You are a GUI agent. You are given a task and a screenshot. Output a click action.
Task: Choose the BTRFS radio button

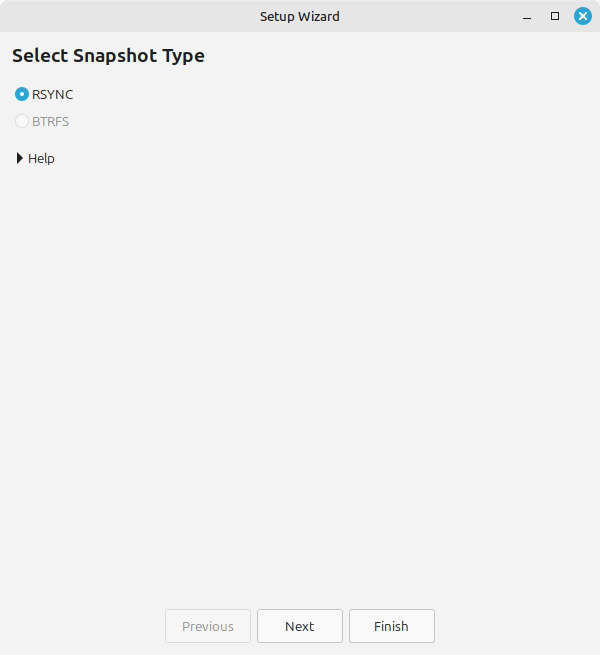(22, 122)
